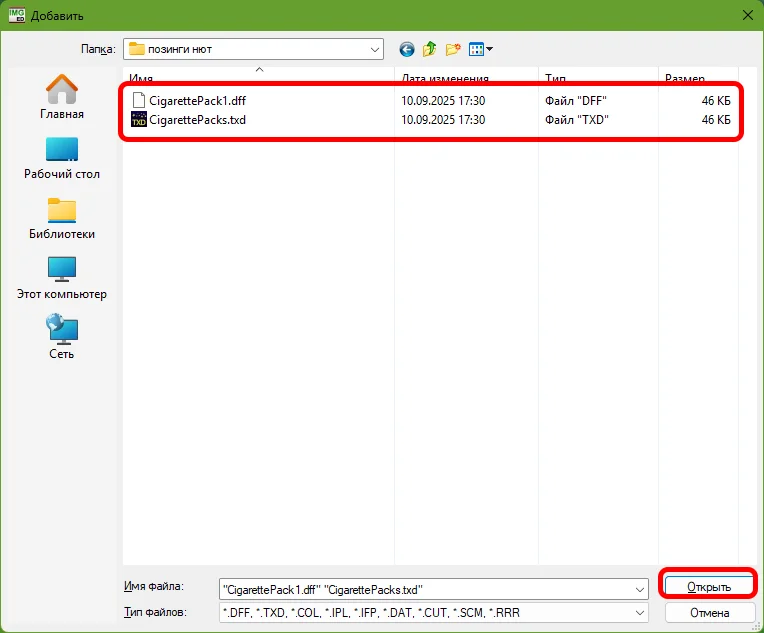Expand the Имя файла dropdown arrow
764x633 pixels.
(x=640, y=590)
